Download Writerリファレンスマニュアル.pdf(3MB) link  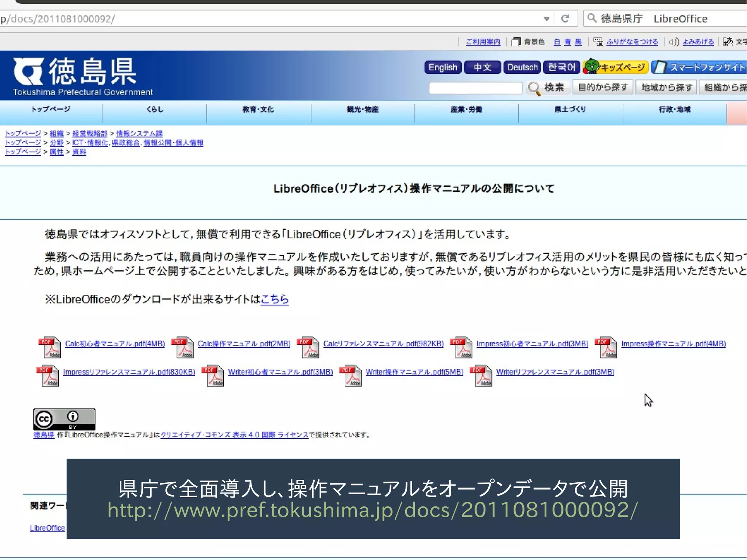[555, 372]
